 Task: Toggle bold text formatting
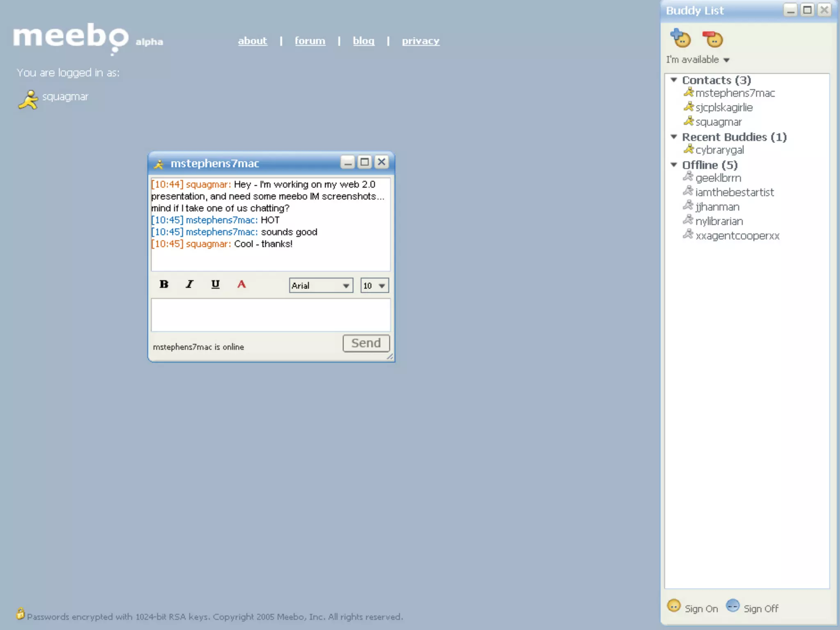pos(164,284)
